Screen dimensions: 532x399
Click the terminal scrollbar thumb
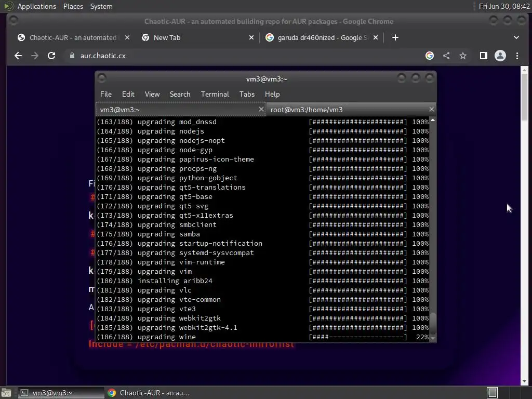(433, 323)
